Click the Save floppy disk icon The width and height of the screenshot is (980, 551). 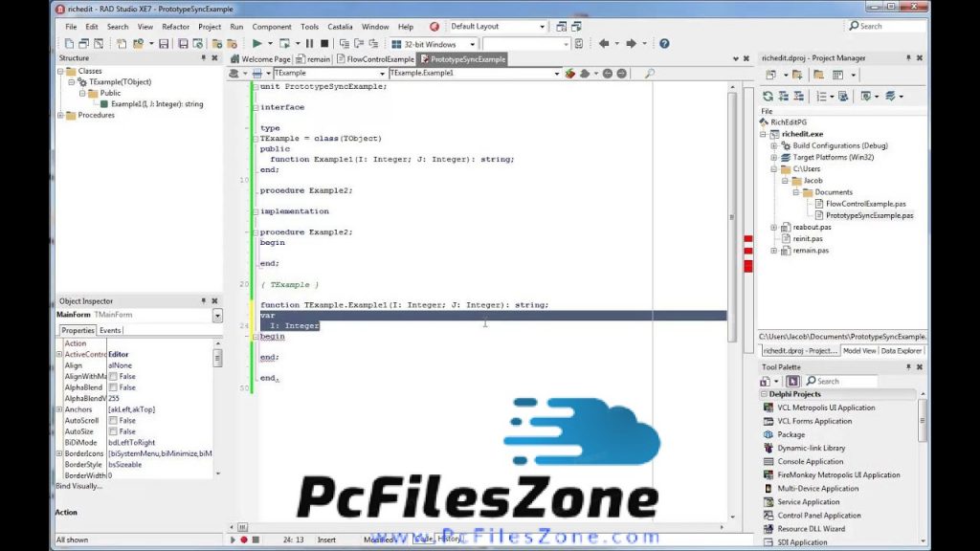(164, 44)
